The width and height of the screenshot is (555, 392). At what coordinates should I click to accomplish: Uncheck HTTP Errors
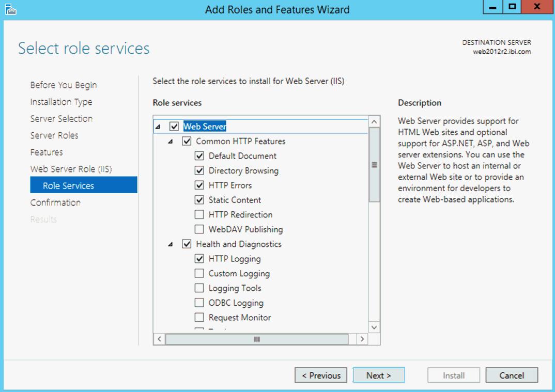pyautogui.click(x=199, y=185)
